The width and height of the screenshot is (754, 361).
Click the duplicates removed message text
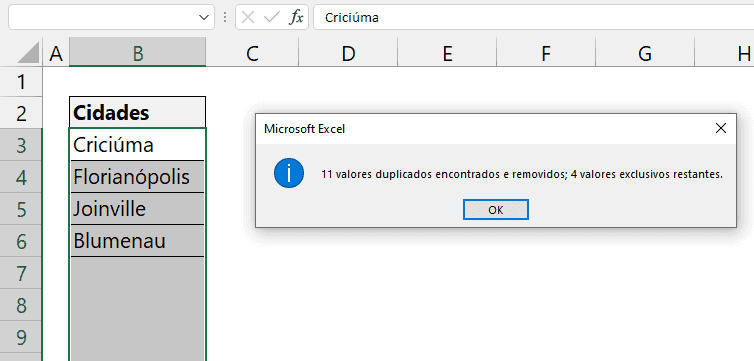(522, 174)
